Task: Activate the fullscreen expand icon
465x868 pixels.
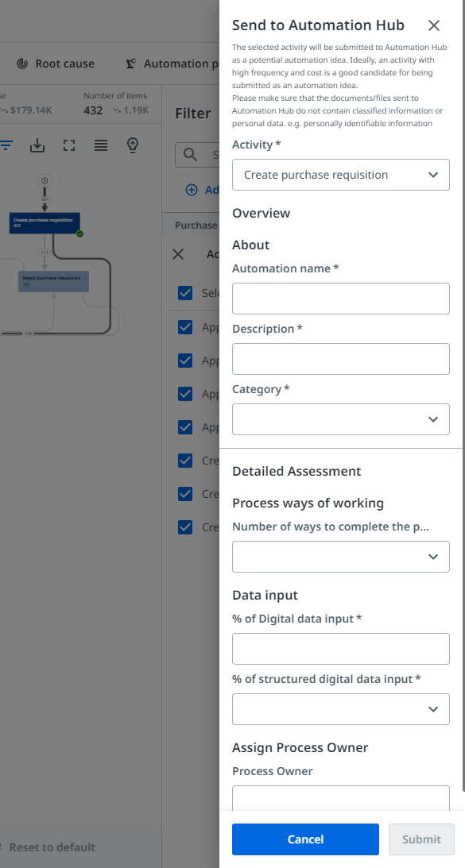Action: (x=68, y=145)
